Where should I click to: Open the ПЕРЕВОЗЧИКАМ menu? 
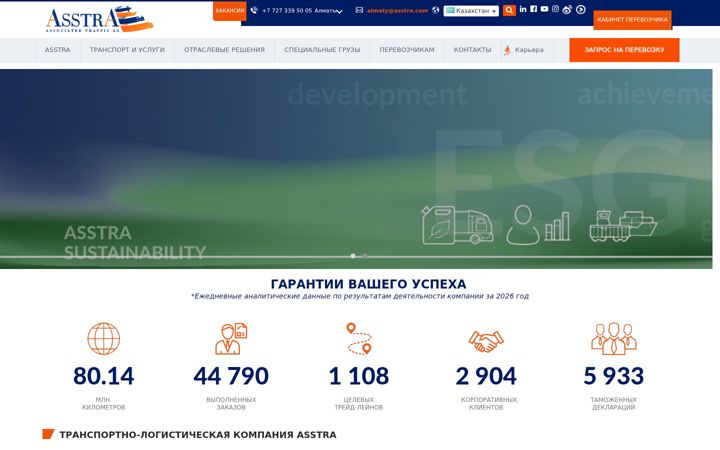click(x=407, y=50)
